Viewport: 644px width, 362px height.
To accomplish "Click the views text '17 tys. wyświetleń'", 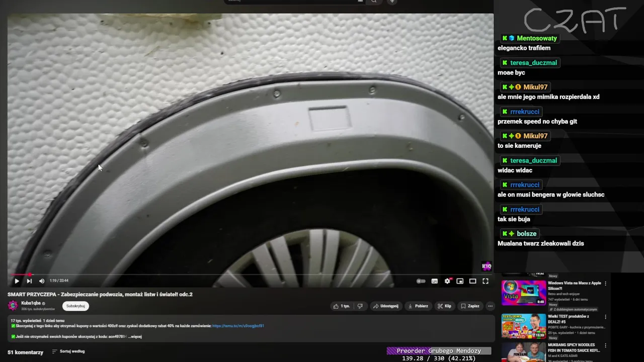I will click(x=26, y=320).
